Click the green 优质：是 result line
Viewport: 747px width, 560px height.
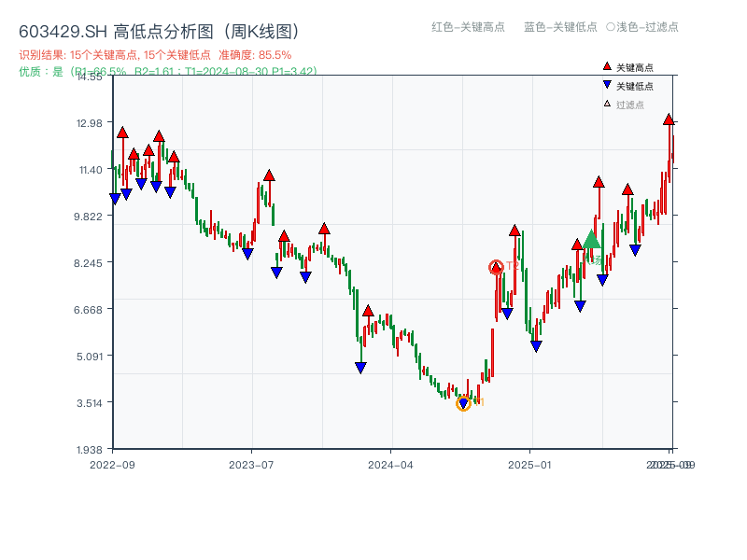[x=168, y=72]
